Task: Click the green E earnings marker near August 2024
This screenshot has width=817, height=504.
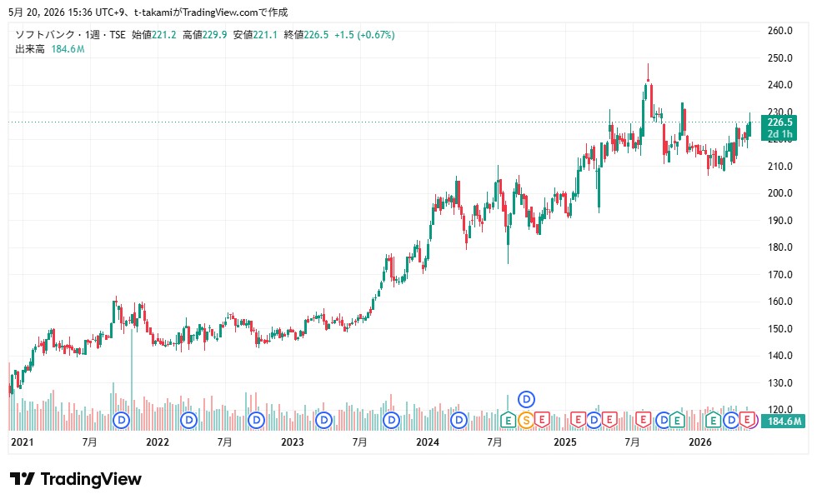Action: (x=508, y=420)
